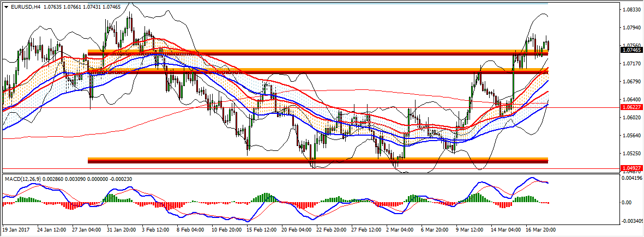Click the 19 Jan 2017 date label
The width and height of the screenshot is (644, 237).
(x=16, y=229)
